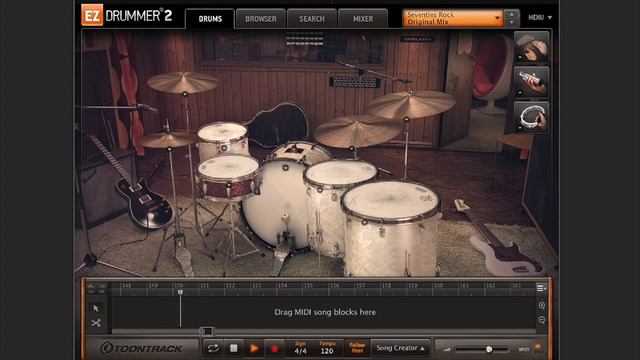Open the rack tom options button
Viewport: 640px width, 360px height.
(x=224, y=148)
